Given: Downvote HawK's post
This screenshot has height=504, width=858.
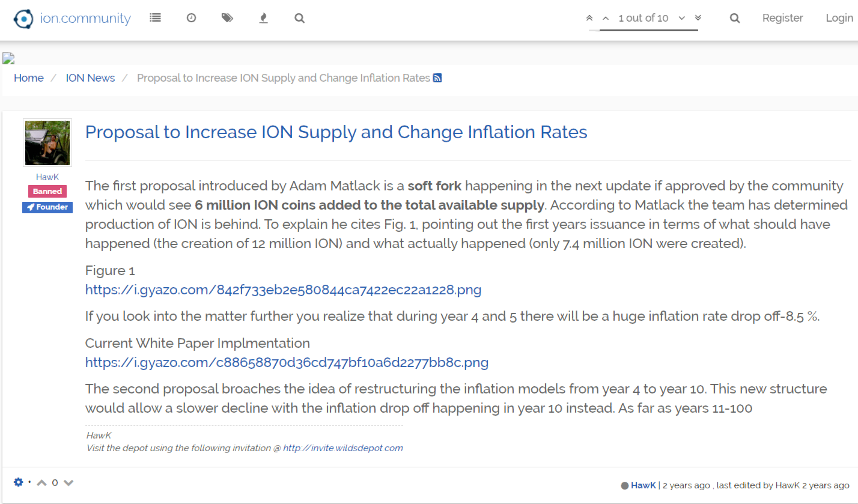Looking at the screenshot, I should coord(68,482).
